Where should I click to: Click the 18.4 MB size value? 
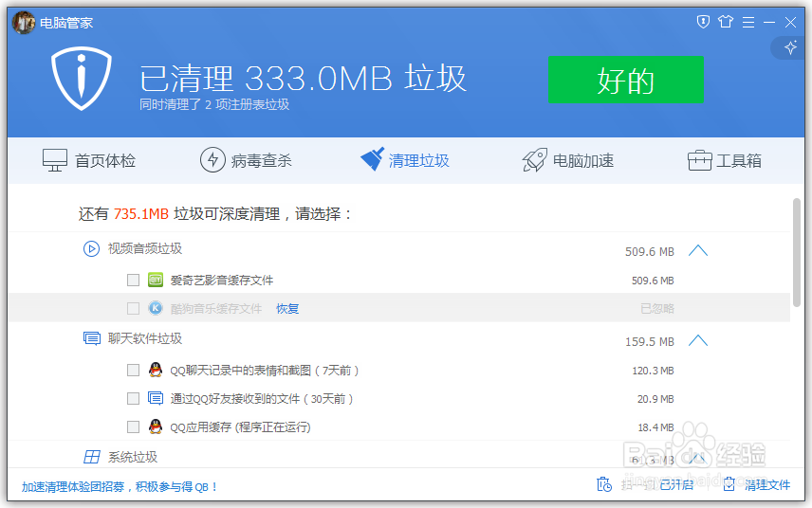[655, 427]
